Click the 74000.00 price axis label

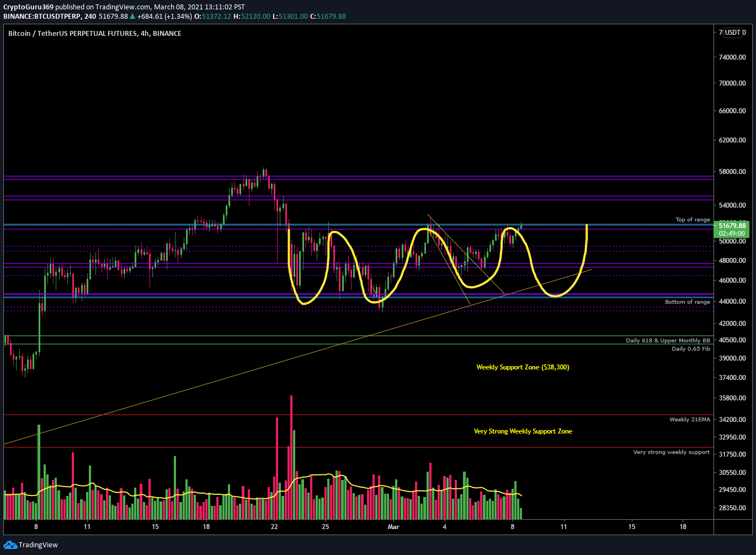(732, 57)
